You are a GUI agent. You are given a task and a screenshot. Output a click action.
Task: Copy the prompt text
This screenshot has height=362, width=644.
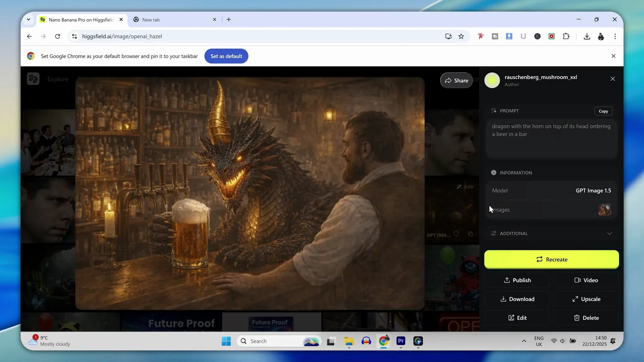click(x=603, y=111)
